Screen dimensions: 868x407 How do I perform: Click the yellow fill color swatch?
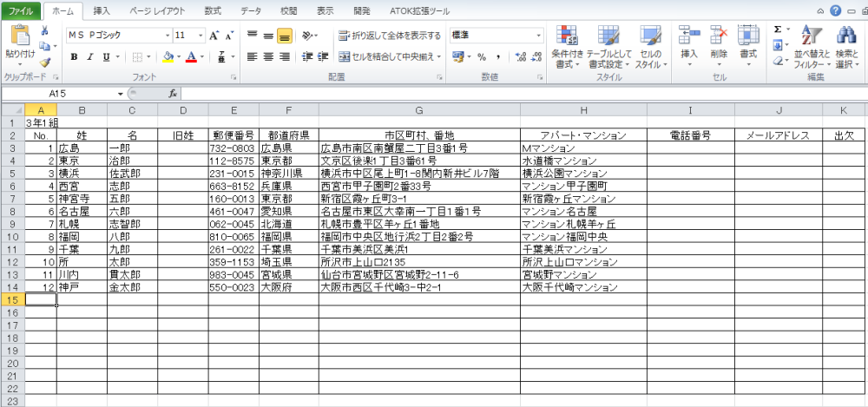(168, 57)
